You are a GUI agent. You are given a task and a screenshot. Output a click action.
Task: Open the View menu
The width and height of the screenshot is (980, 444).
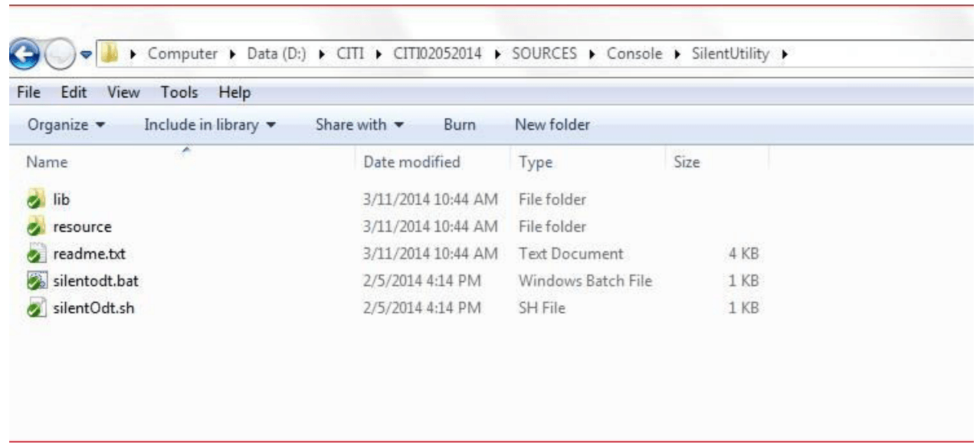(123, 93)
